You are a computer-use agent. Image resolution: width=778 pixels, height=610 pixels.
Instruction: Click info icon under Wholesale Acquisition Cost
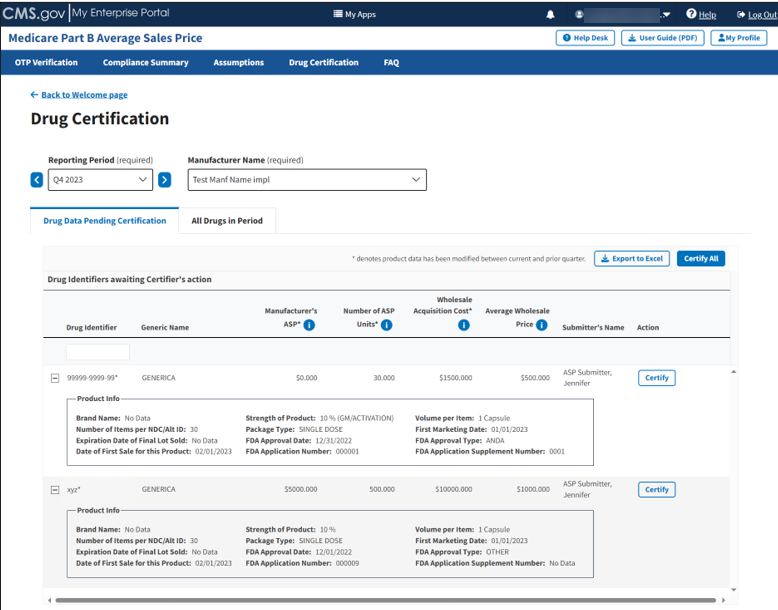(464, 325)
